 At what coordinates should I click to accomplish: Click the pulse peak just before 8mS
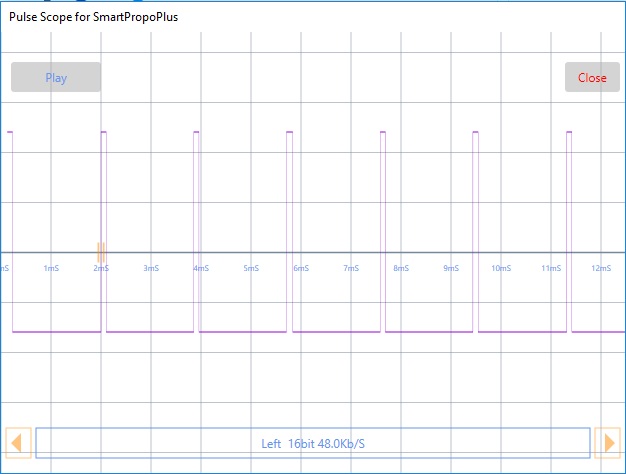point(383,132)
